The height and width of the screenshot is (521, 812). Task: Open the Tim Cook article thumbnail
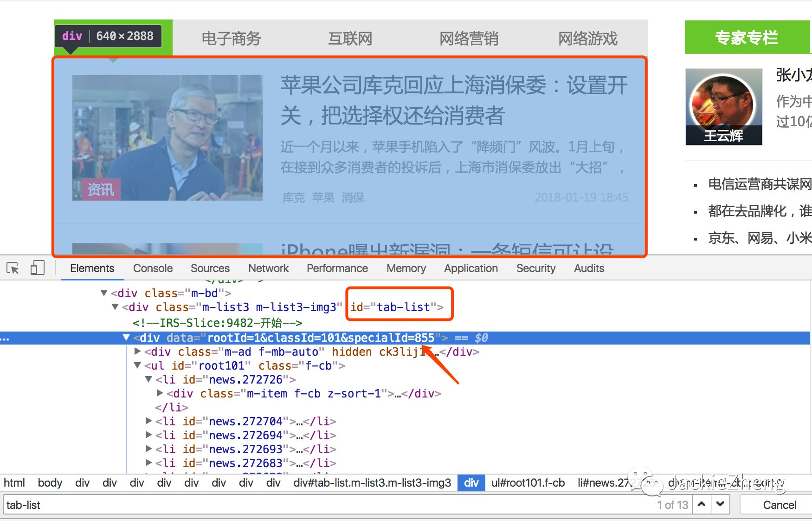click(167, 138)
